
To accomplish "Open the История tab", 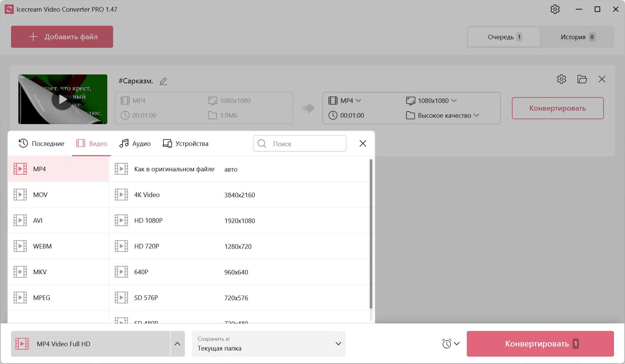I will click(577, 37).
